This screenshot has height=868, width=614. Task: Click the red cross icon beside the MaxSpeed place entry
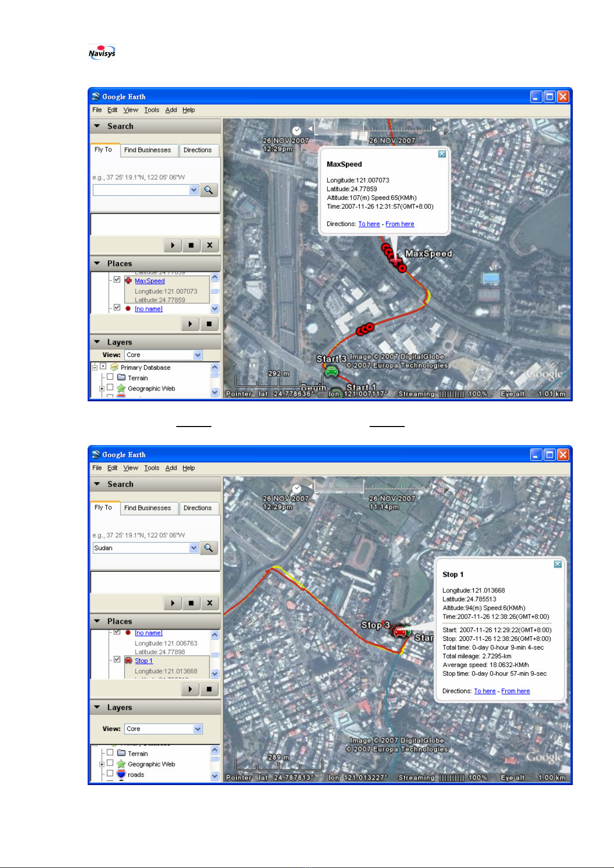click(128, 281)
